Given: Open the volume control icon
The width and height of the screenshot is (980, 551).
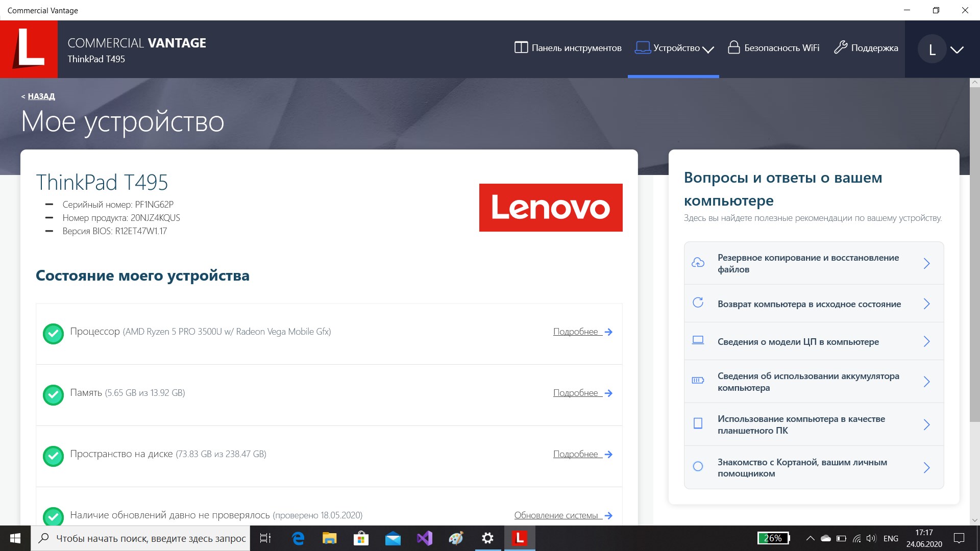Looking at the screenshot, I should pos(871,538).
